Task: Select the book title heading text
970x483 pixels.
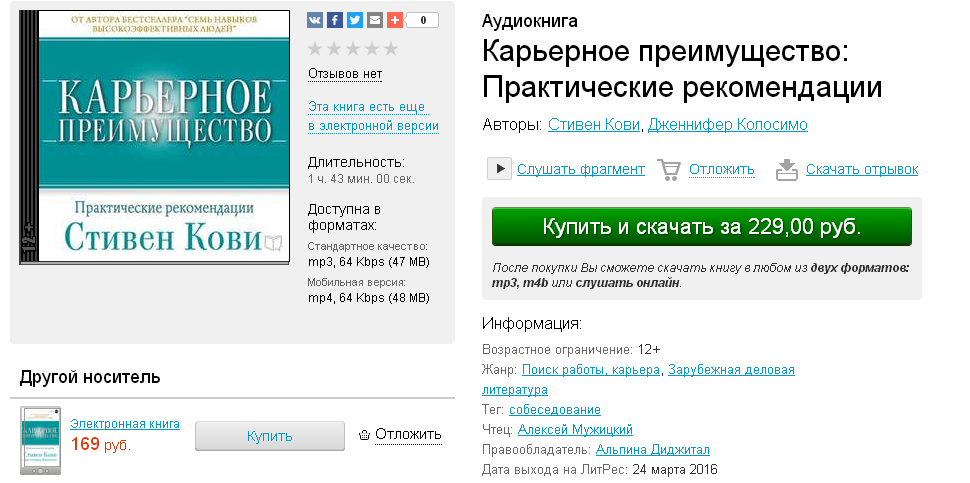Action: pos(682,69)
